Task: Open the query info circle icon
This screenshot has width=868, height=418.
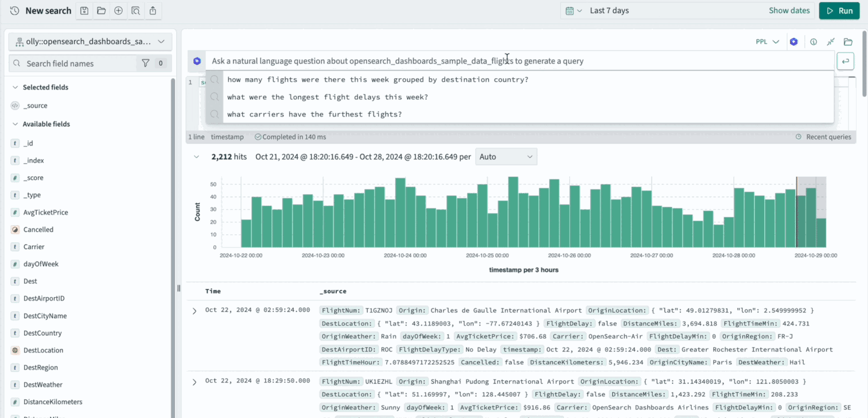Action: [813, 42]
